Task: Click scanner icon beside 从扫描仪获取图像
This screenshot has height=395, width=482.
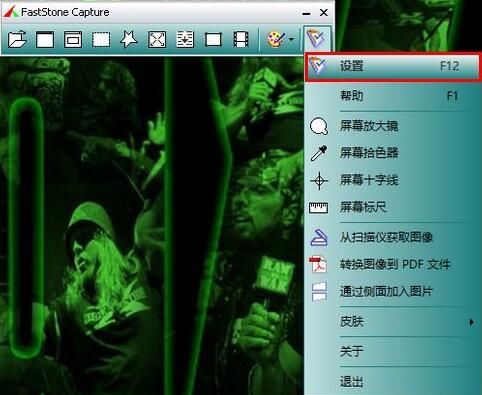Action: [319, 237]
